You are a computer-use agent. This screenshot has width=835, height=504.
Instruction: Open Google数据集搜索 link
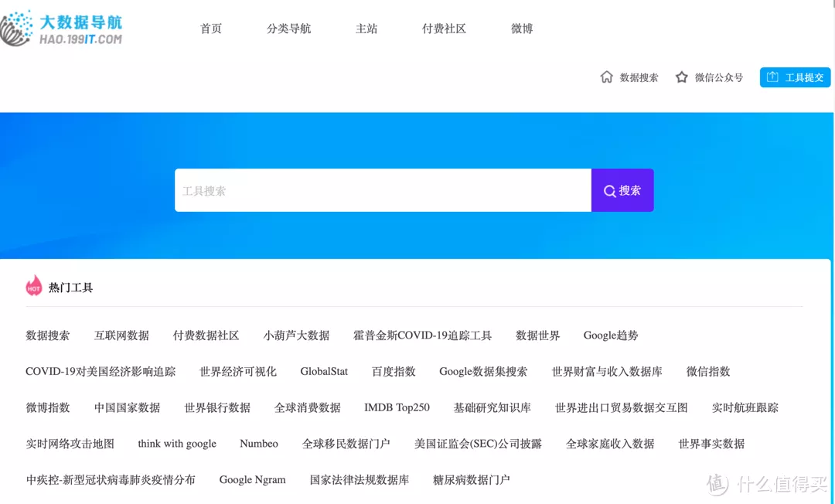coord(483,372)
